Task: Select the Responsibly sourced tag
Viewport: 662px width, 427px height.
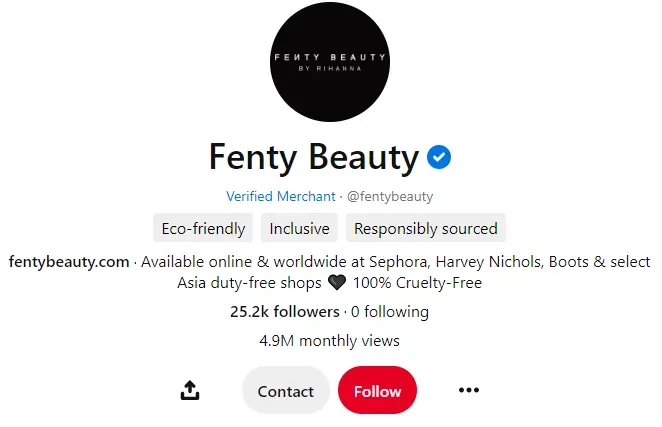Action: 425,228
